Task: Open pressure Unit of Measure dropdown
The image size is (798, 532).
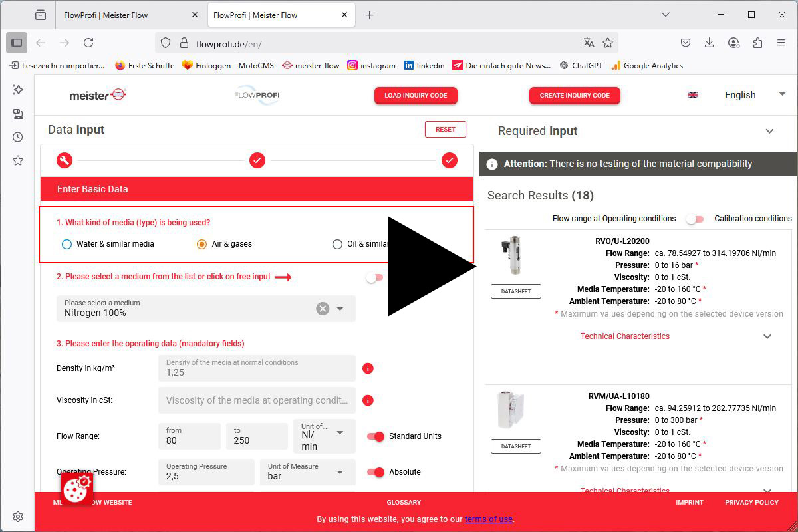Action: [x=307, y=471]
